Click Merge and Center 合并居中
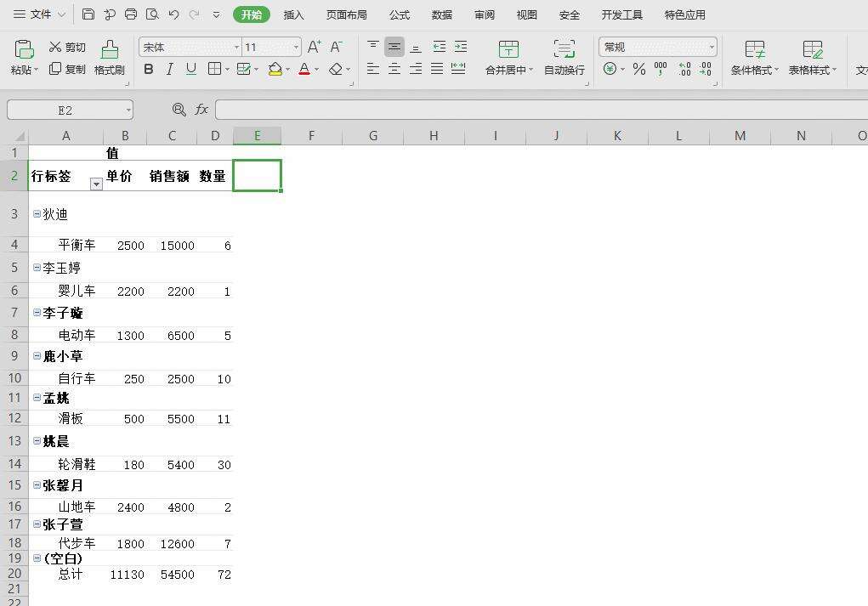This screenshot has width=868, height=606. coord(508,58)
